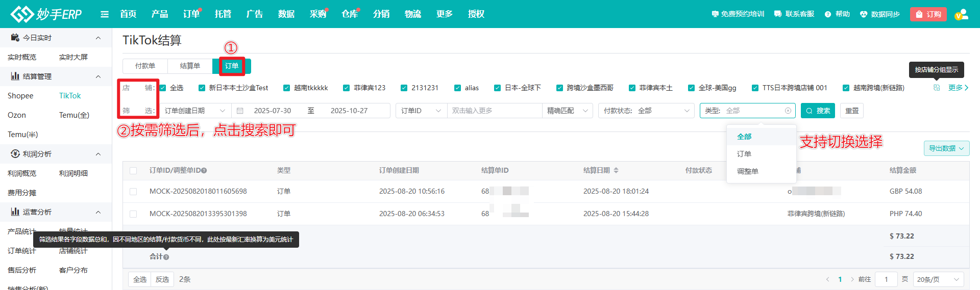
Task: Open the 20条/页 page size dropdown
Action: coord(938,279)
